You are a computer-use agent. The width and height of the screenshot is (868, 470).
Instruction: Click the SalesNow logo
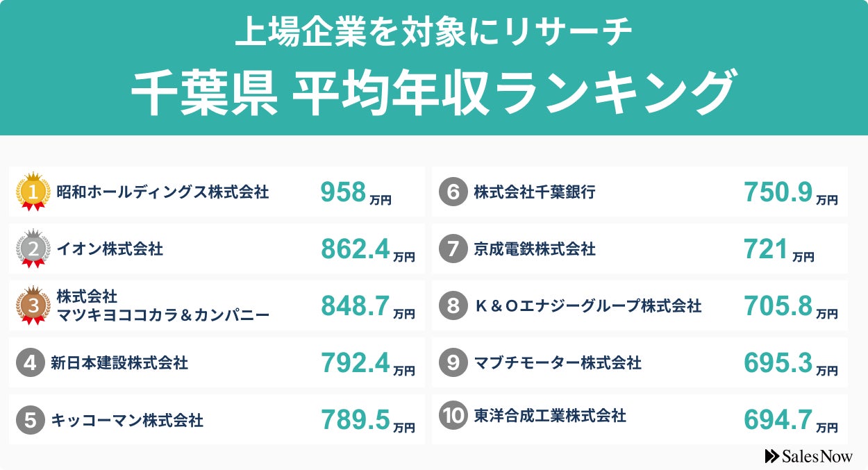pyautogui.click(x=808, y=456)
